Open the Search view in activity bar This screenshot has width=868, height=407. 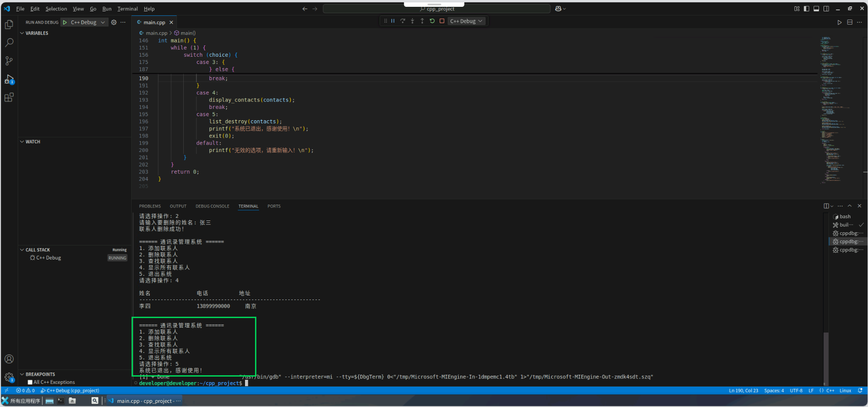pos(9,43)
